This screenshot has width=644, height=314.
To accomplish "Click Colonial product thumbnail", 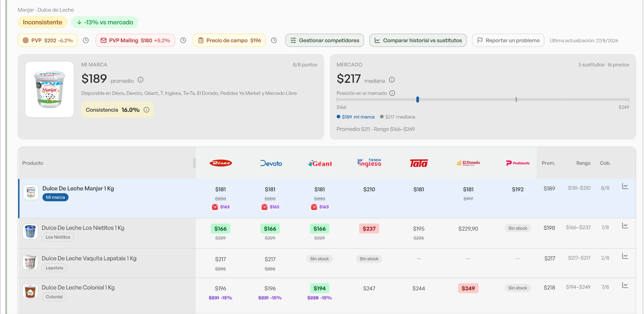I will (x=30, y=291).
